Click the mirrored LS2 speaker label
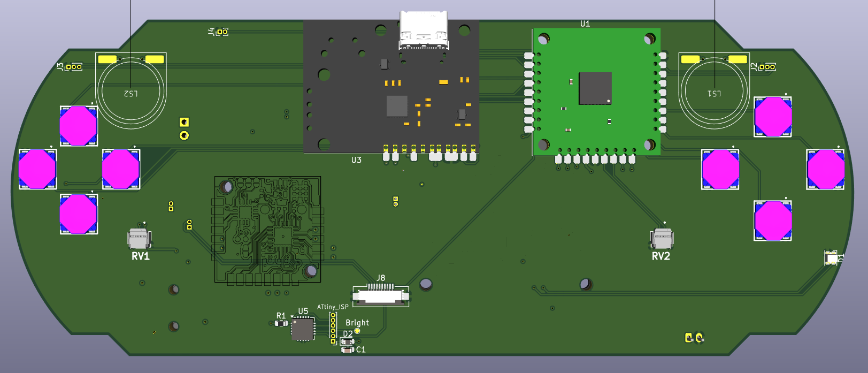Viewport: 868px width, 373px height. click(131, 94)
